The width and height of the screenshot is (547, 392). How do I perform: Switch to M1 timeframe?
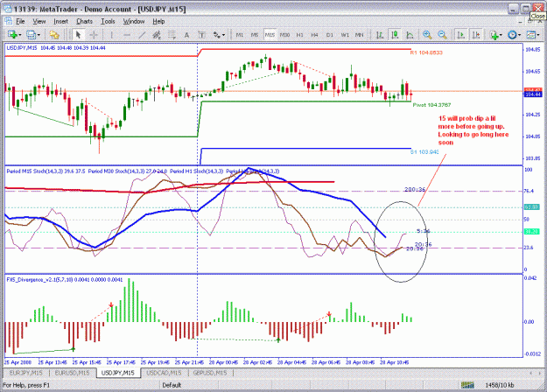239,35
